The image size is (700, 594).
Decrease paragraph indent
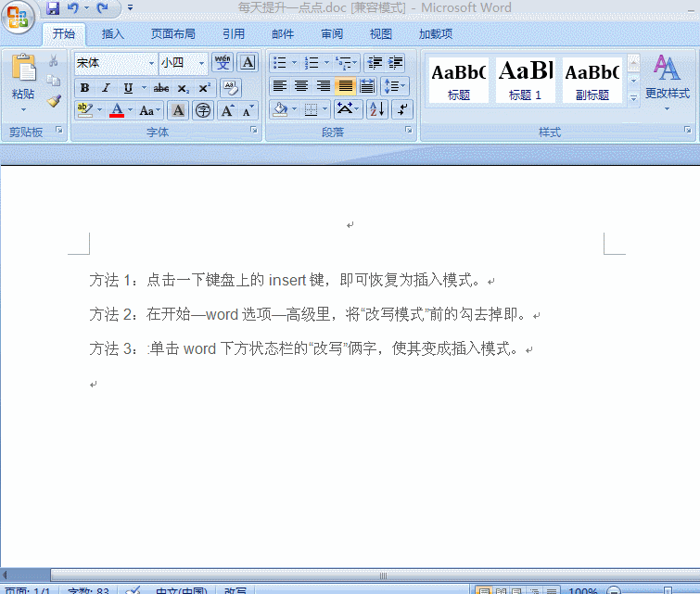(x=375, y=62)
